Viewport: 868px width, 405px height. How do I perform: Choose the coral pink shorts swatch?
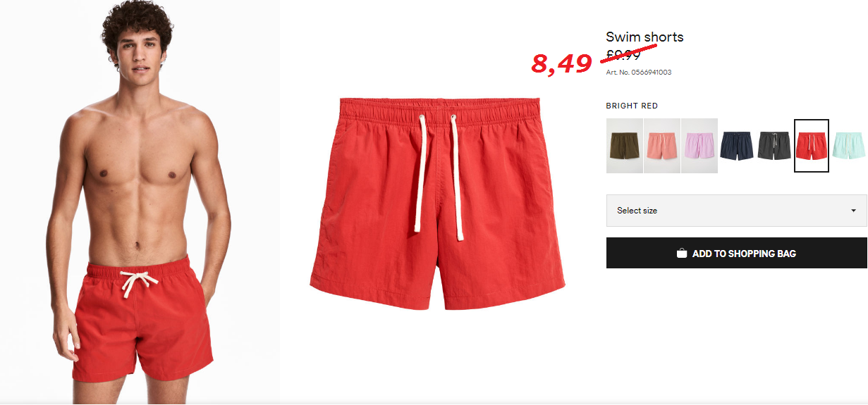click(662, 146)
